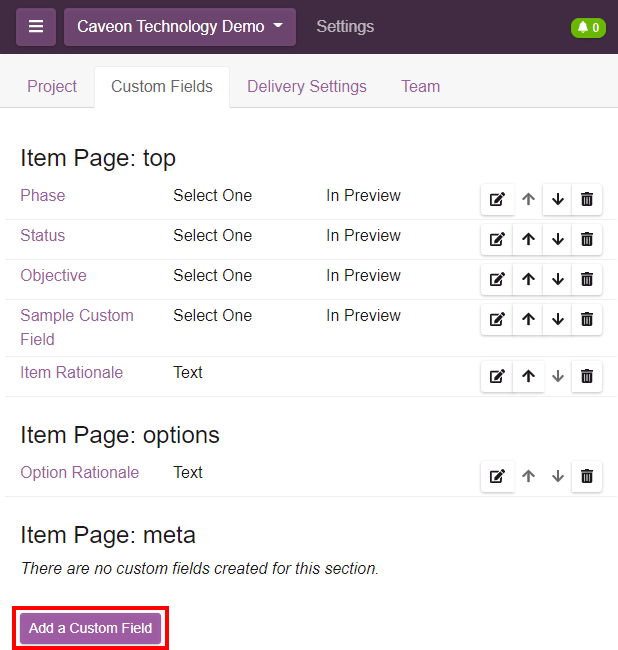
Task: Click the Add a Custom Field button
Action: (90, 628)
